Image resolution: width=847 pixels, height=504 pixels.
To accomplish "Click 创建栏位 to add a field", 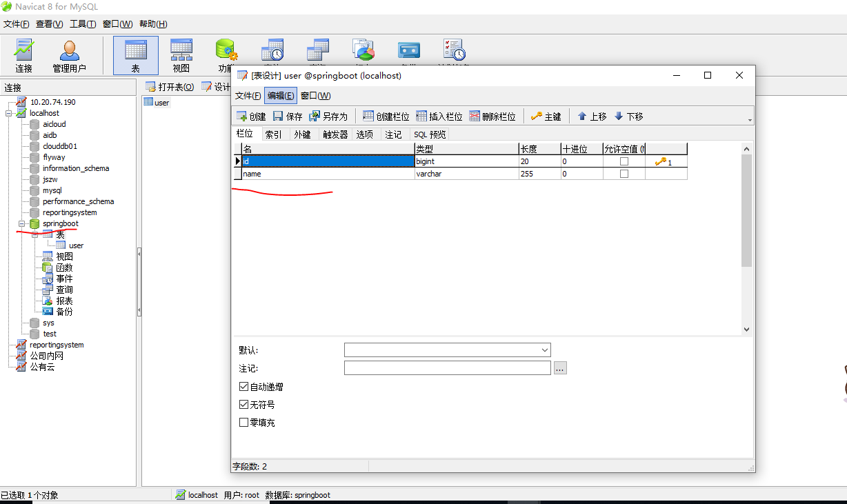I will (x=386, y=117).
